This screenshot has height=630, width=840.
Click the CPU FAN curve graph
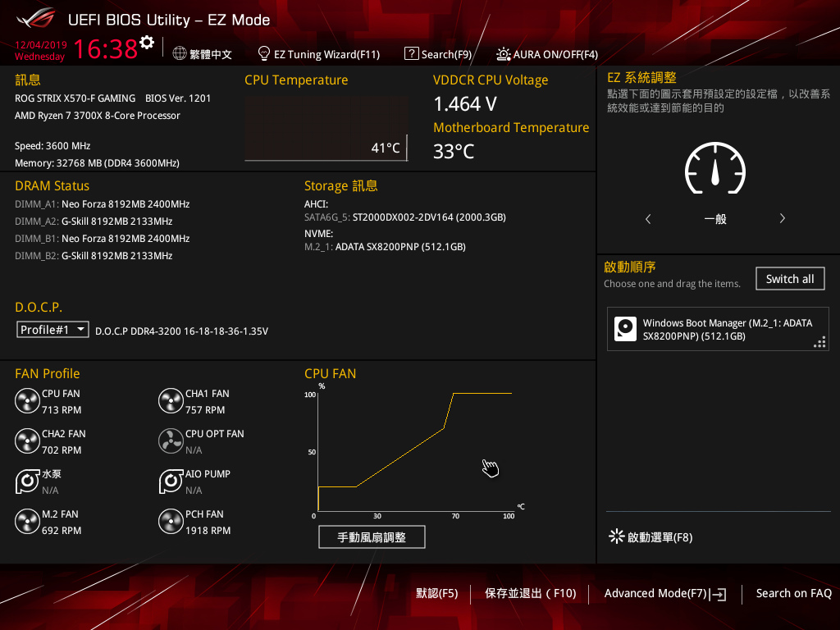tap(415, 452)
